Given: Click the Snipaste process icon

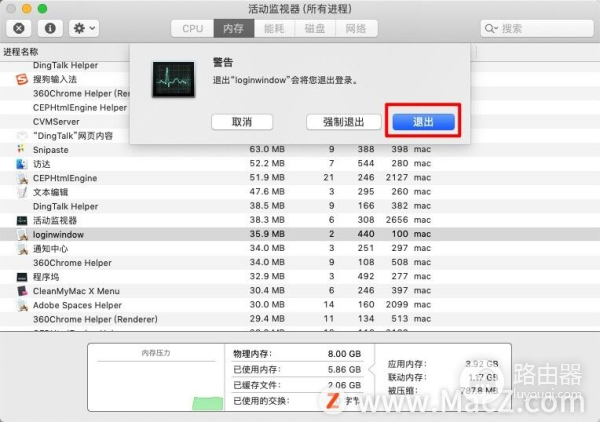Looking at the screenshot, I should click(21, 149).
